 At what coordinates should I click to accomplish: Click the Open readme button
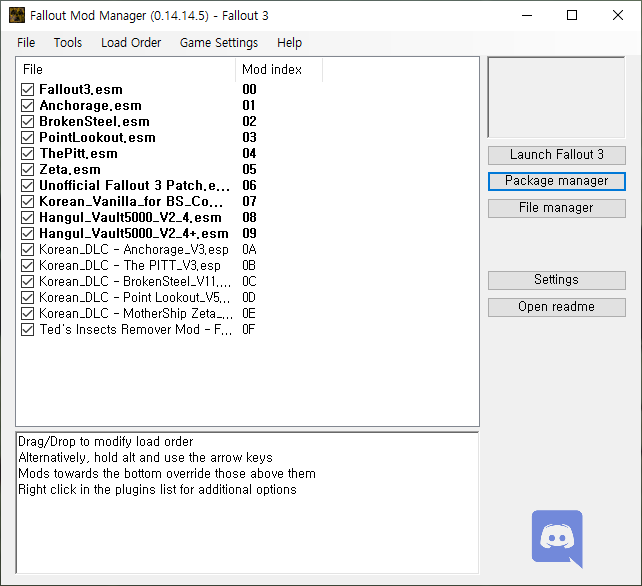click(556, 307)
